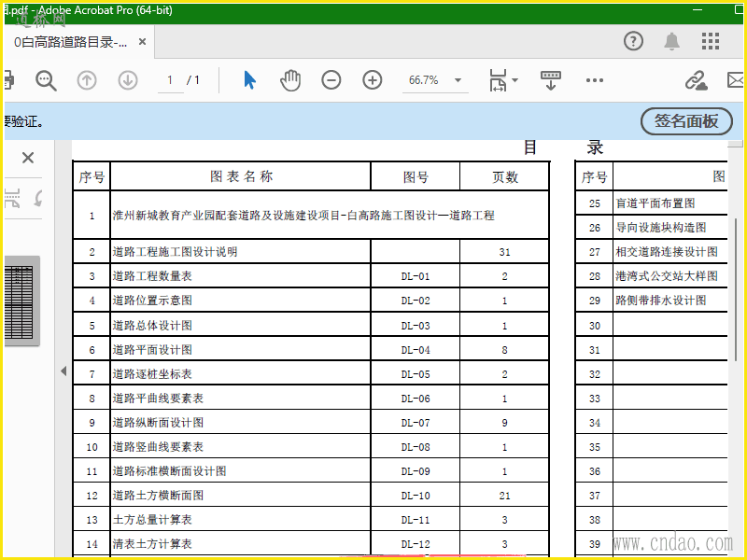
Task: Go to next page arrow
Action: point(128,80)
